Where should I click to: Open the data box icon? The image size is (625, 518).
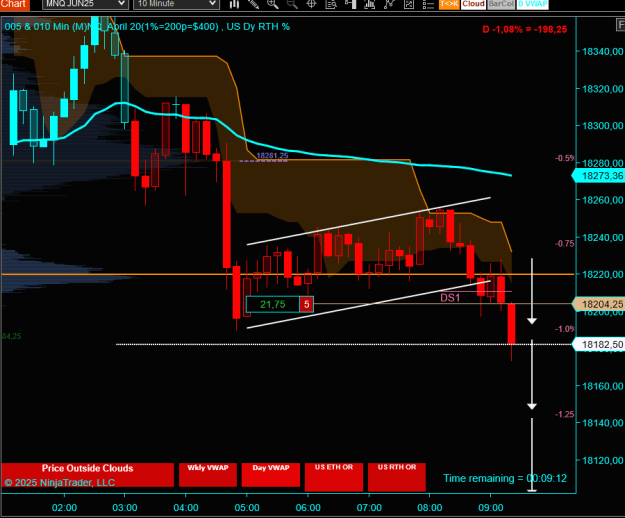(331, 4)
